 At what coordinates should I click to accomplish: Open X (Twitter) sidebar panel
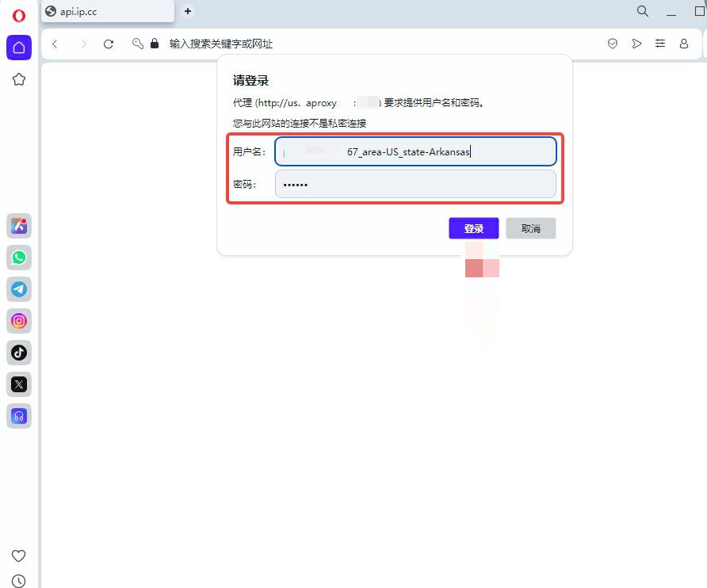pyautogui.click(x=19, y=384)
